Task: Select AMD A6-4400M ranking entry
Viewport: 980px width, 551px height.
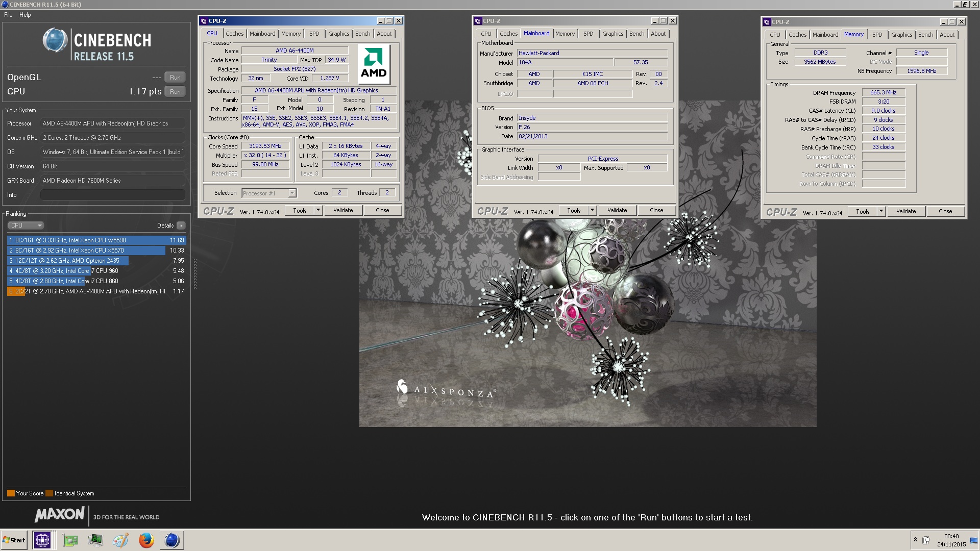Action: click(96, 291)
